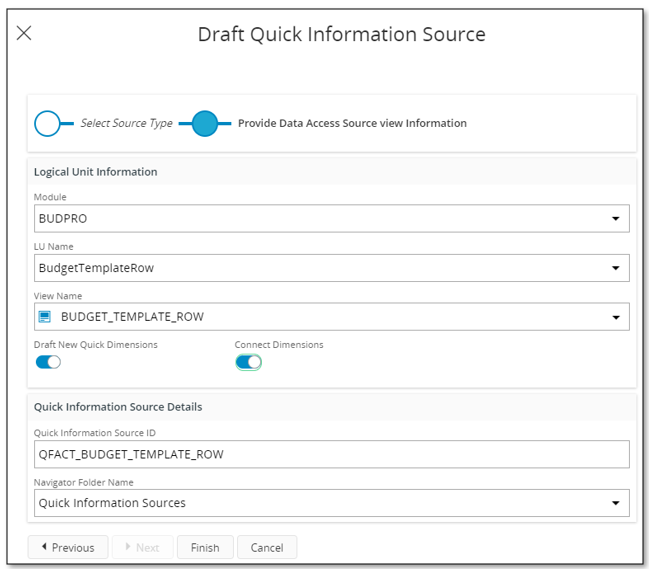The width and height of the screenshot is (649, 569).
Task: Cancel the wizard
Action: 267,547
